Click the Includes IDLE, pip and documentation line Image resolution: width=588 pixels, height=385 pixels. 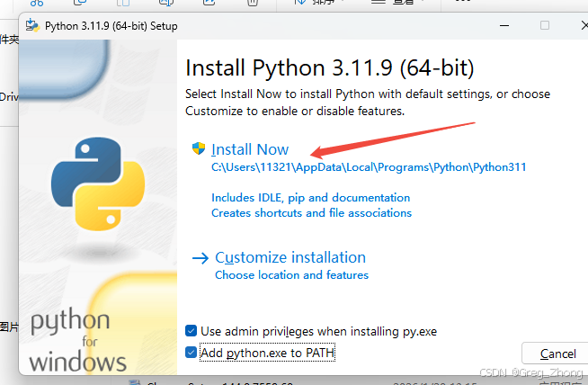tap(310, 197)
